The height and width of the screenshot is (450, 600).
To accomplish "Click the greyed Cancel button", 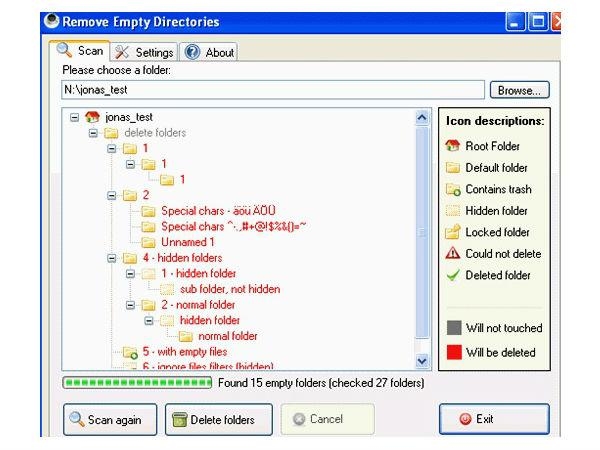I will click(327, 419).
